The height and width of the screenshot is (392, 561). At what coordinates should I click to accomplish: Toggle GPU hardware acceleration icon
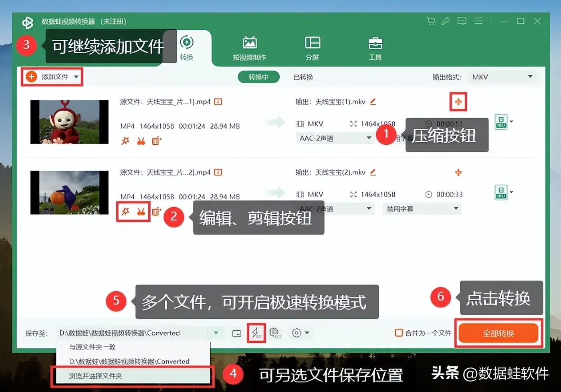pos(275,333)
